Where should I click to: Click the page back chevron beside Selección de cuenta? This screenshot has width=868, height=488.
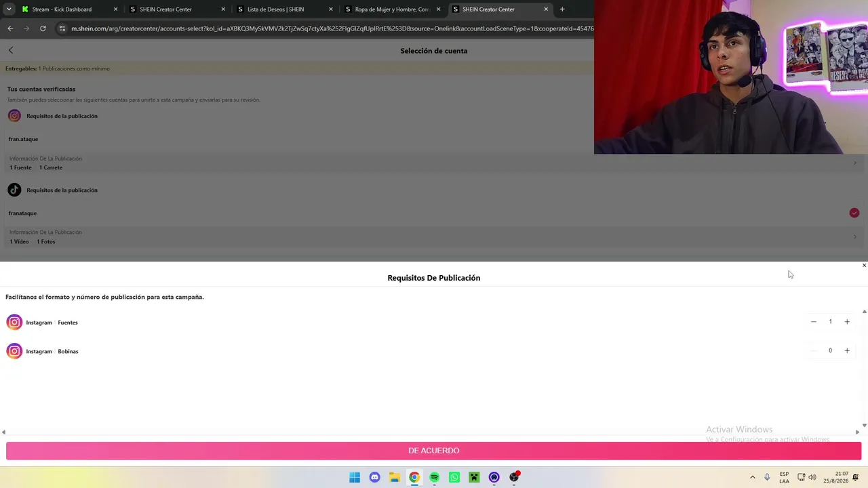tap(11, 50)
